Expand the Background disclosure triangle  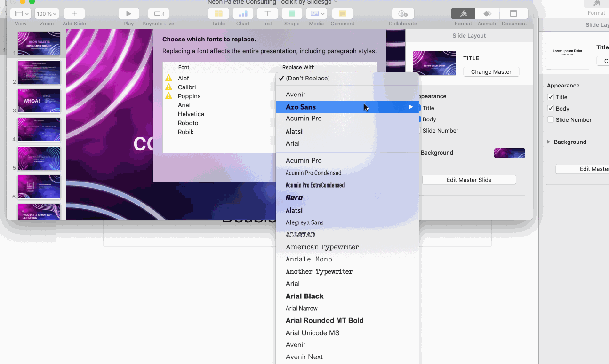point(548,142)
